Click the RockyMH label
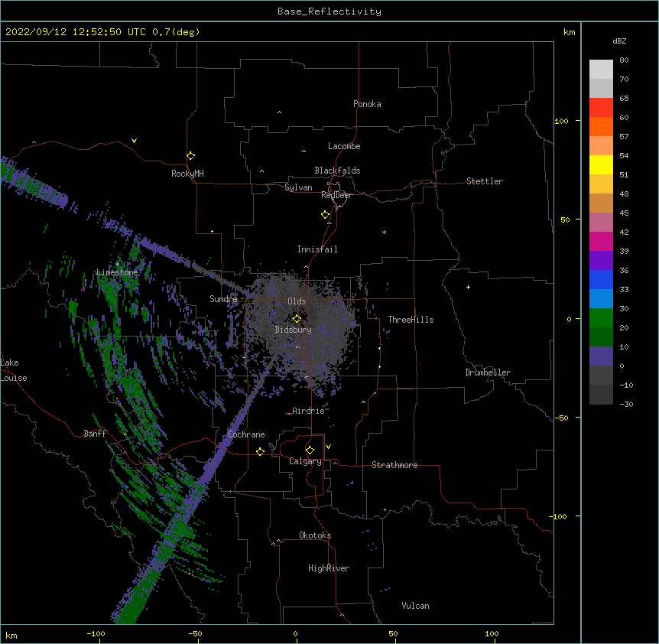 187,174
